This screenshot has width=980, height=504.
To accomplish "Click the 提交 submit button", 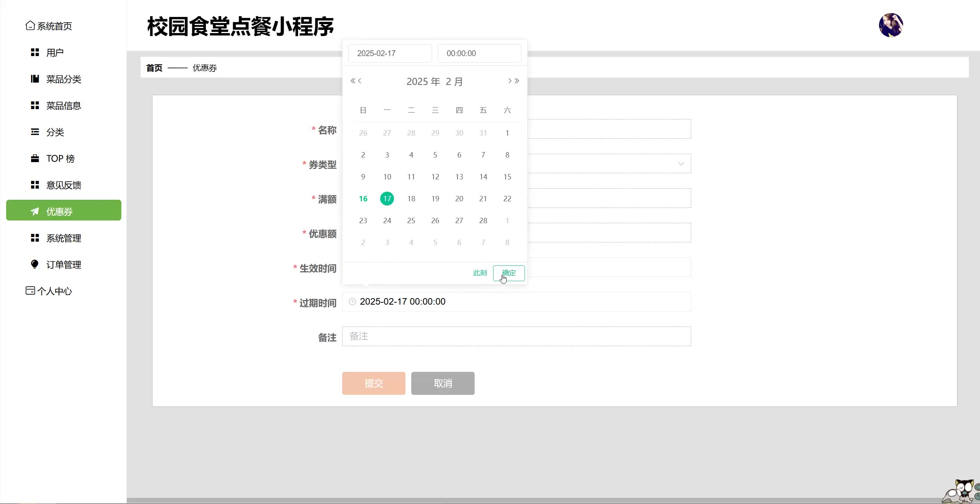I will click(x=373, y=383).
